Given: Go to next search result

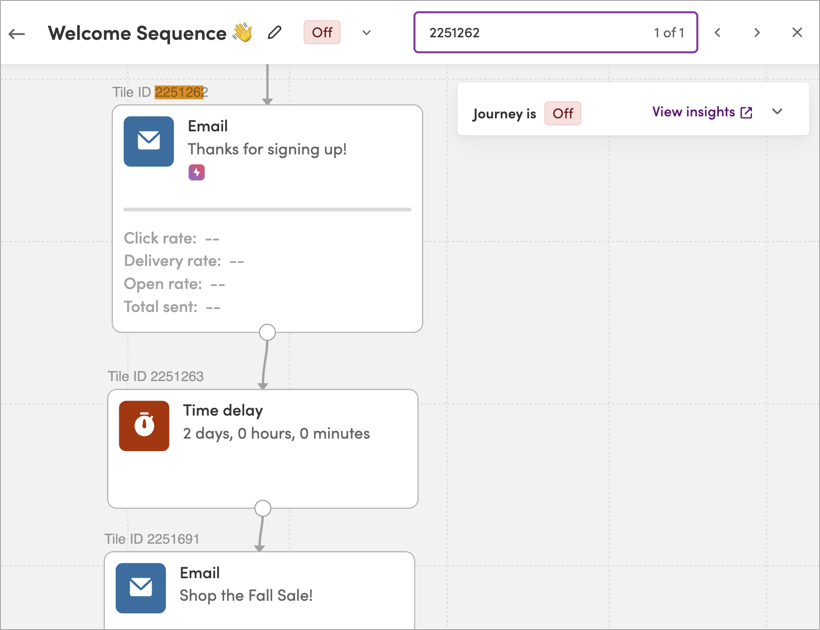Looking at the screenshot, I should pos(757,32).
